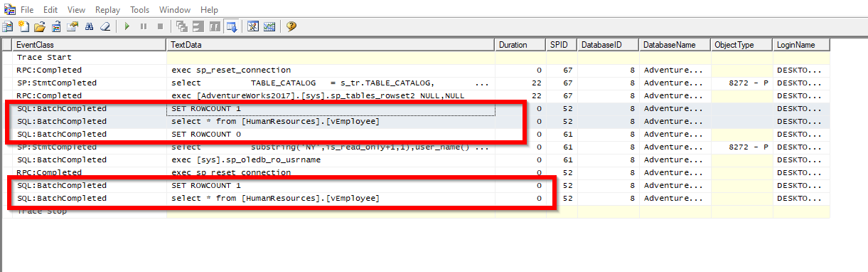Click the New Template toolbar icon

click(23, 26)
